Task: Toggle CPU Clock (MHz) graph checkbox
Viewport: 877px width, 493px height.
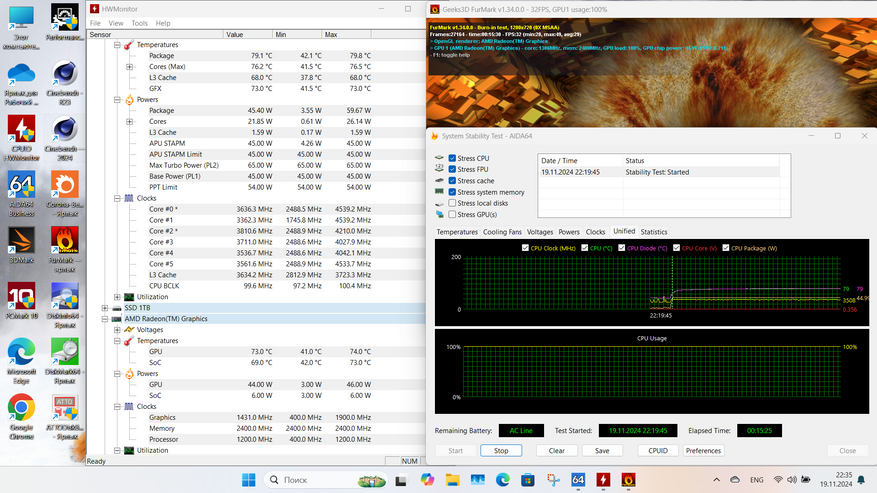Action: coord(525,248)
